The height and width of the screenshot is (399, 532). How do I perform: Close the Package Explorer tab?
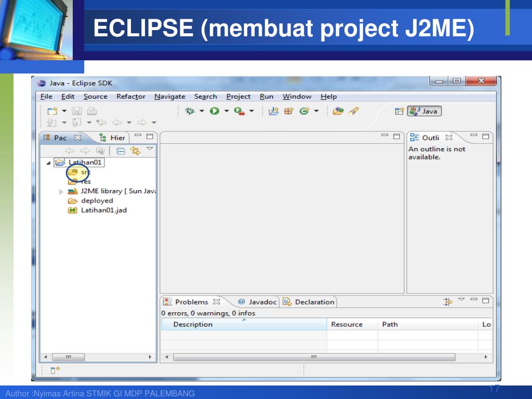point(78,137)
